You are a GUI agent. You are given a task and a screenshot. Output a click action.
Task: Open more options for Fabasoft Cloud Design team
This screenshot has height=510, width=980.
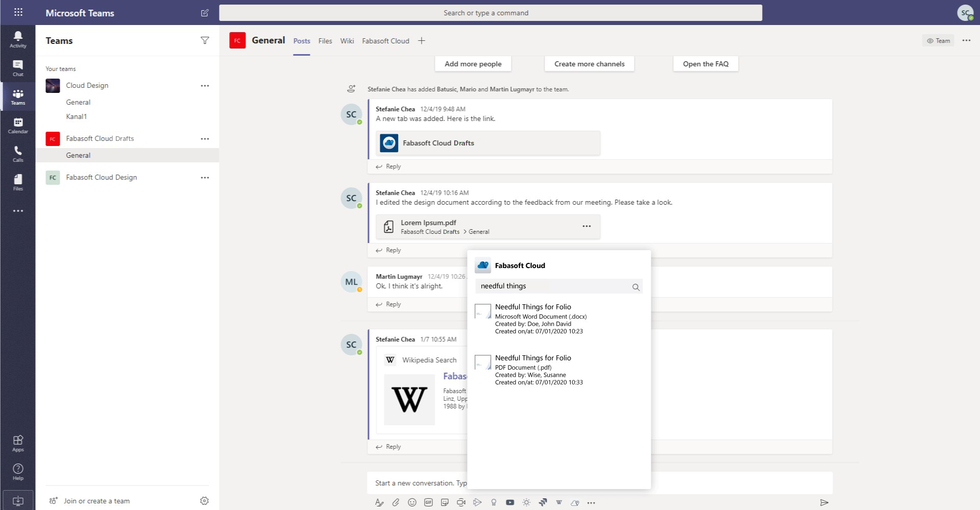coord(205,178)
